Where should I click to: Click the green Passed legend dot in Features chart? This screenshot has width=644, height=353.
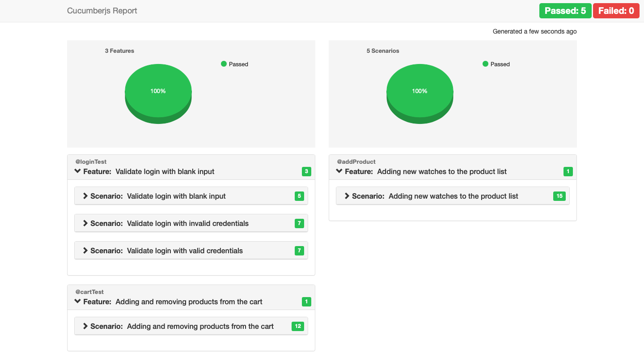click(x=224, y=64)
